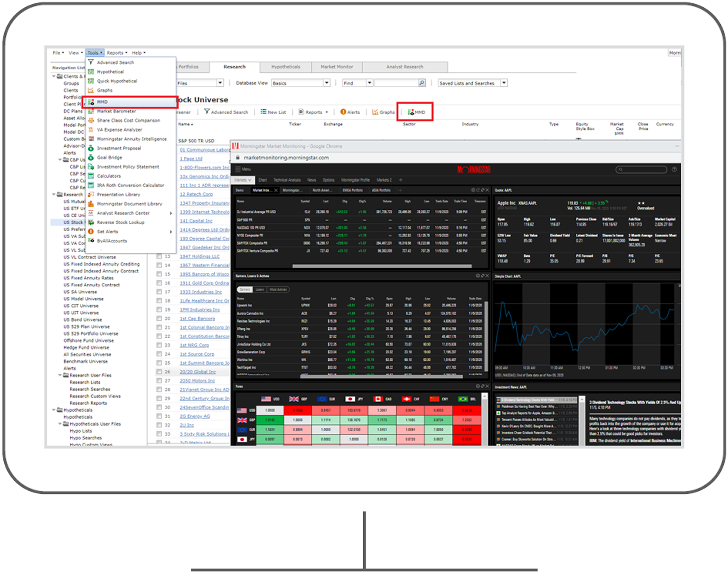Open VA Expense Analyzer

tap(119, 130)
